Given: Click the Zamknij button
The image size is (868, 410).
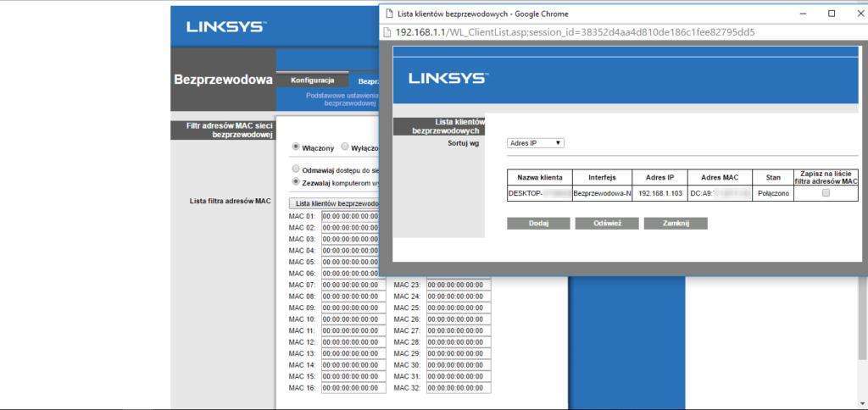Looking at the screenshot, I should pyautogui.click(x=675, y=224).
